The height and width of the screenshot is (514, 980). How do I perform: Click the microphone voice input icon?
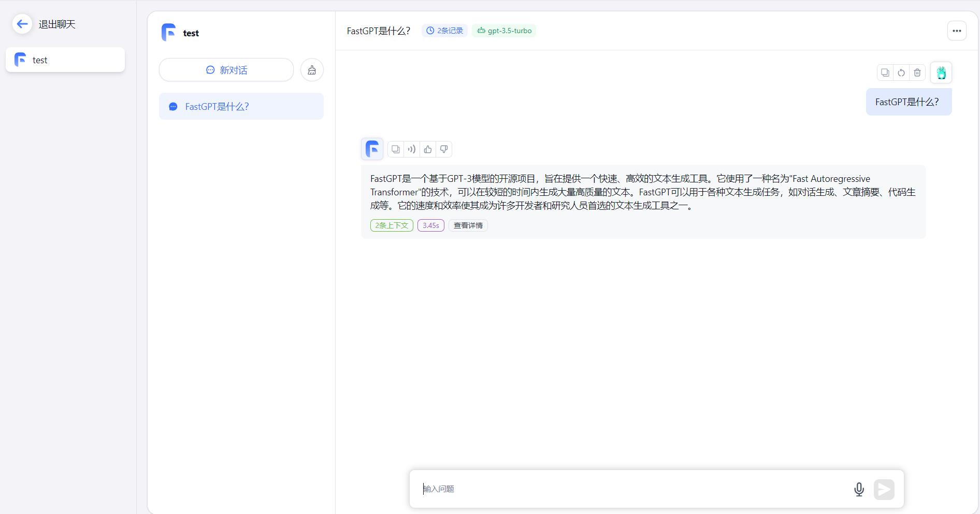[859, 489]
